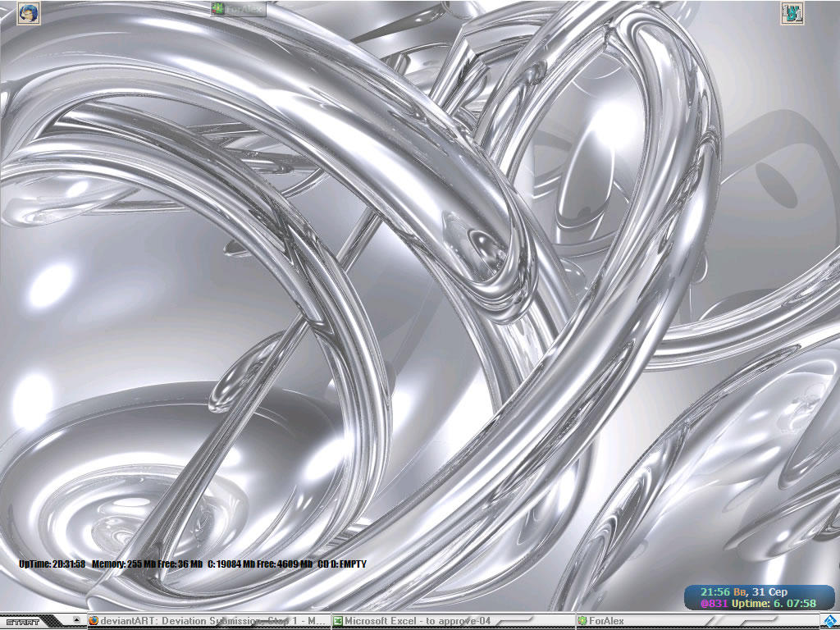Viewport: 840px width, 630px height.
Task: Click the Microsoft Excel icon in the taskbar
Action: point(336,621)
